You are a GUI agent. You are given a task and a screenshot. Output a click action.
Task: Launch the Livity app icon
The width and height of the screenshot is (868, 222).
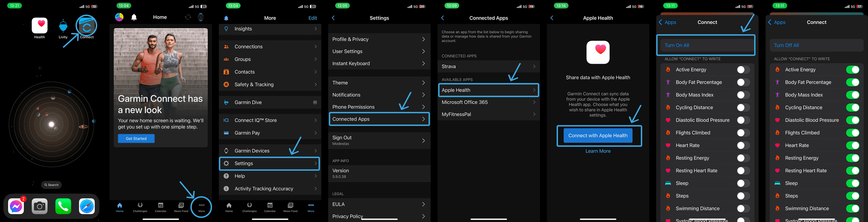[x=63, y=25]
